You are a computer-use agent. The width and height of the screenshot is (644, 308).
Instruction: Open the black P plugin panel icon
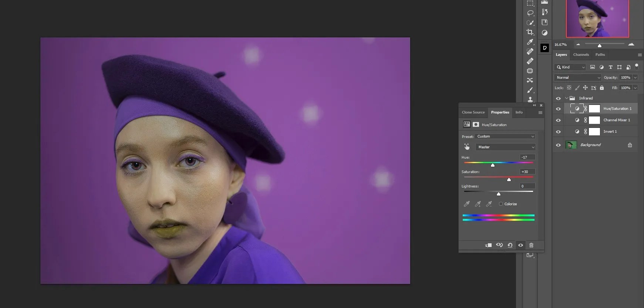click(x=544, y=48)
